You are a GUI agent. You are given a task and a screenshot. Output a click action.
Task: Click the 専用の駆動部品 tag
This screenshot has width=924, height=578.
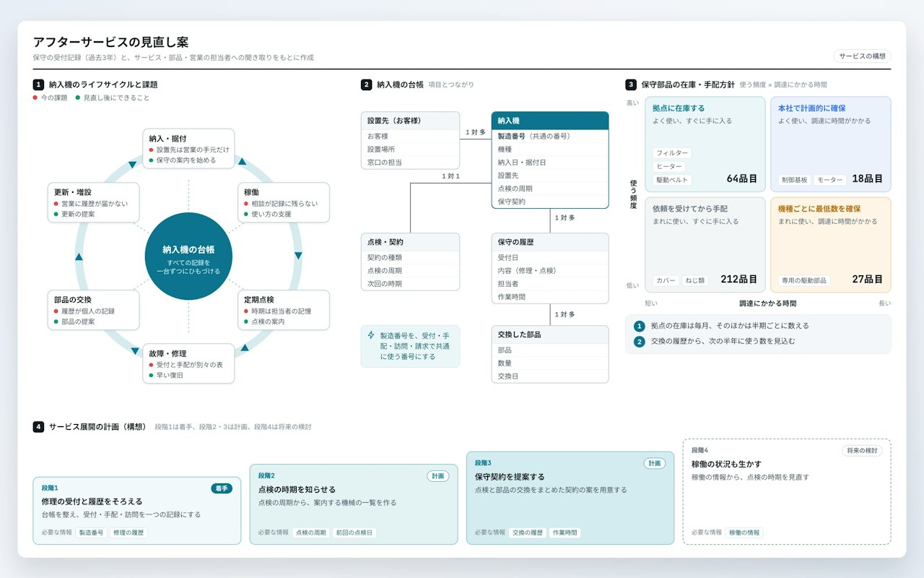pos(804,280)
